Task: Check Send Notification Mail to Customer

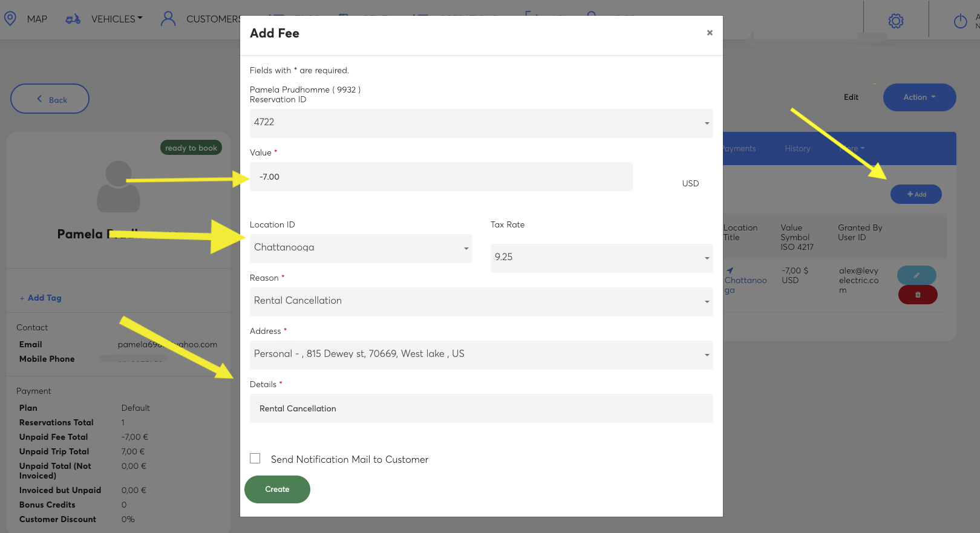Action: pos(255,459)
